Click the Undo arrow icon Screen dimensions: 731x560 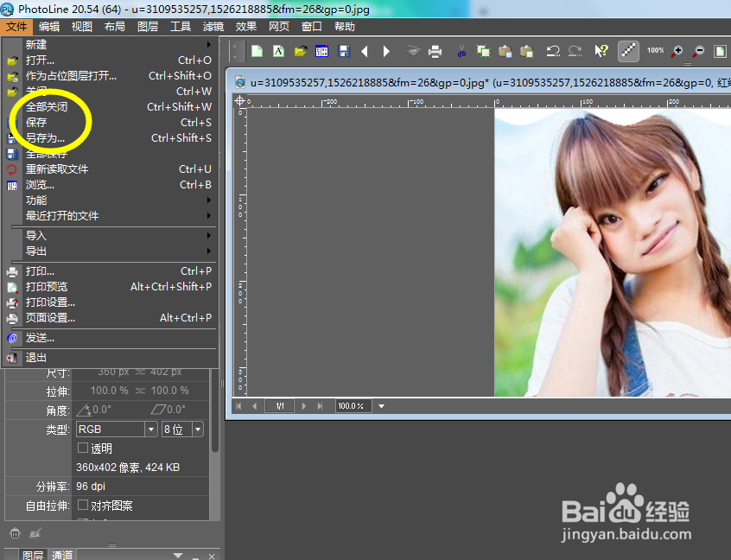tap(553, 51)
